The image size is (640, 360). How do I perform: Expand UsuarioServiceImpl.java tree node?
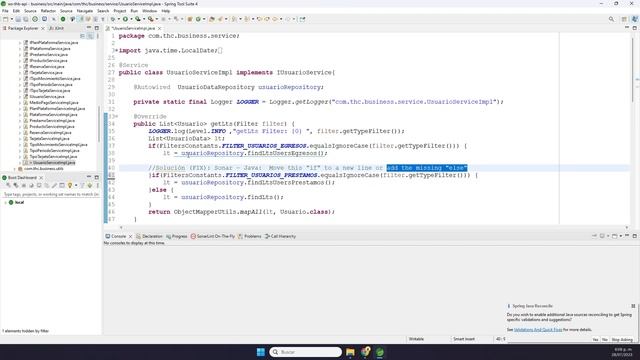click(x=20, y=162)
